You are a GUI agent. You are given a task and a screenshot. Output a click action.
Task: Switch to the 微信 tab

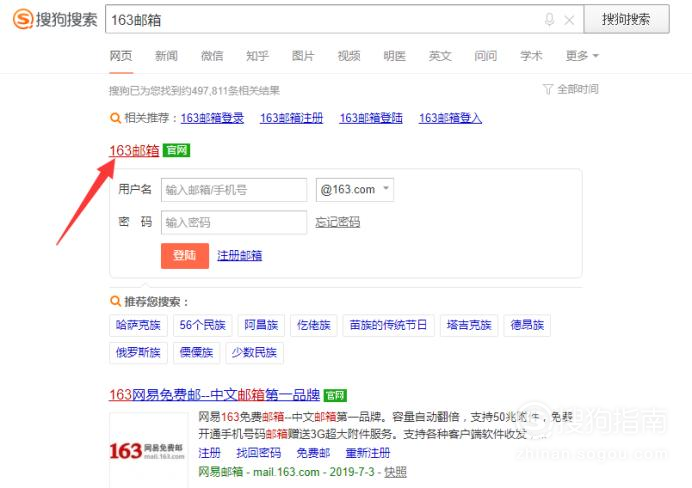coord(212,56)
